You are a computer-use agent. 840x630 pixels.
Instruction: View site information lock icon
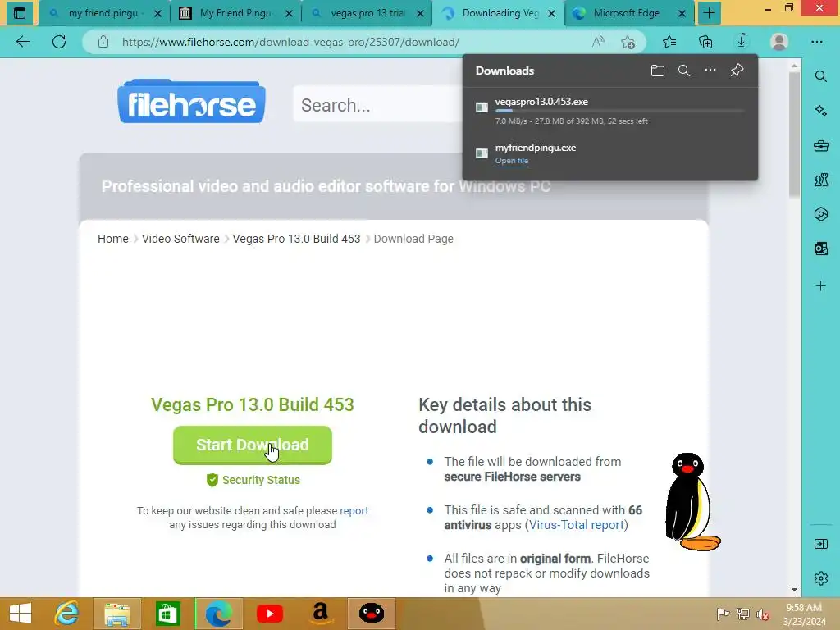point(103,42)
